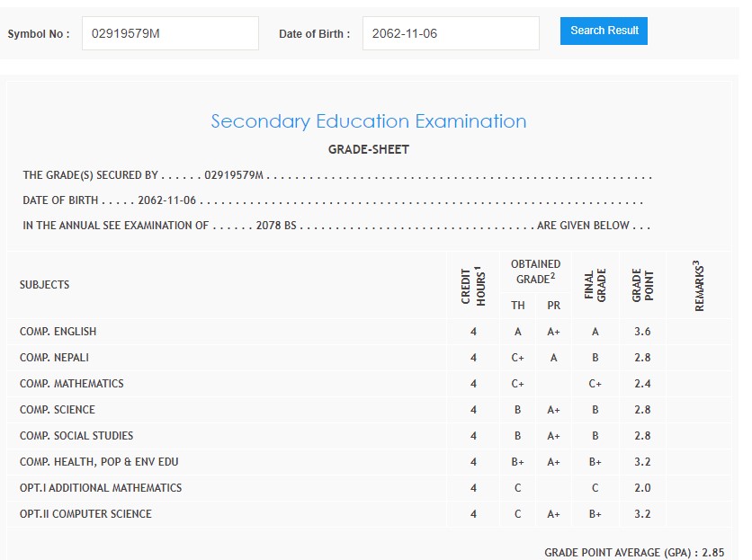Select the COMP. ENGLISH subject row
Image resolution: width=752 pixels, height=560 pixels.
click(58, 332)
